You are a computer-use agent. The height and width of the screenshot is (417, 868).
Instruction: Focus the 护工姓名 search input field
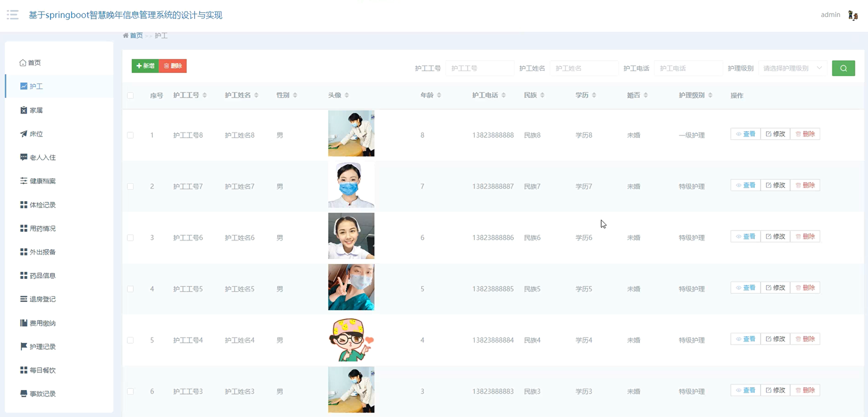tap(584, 68)
